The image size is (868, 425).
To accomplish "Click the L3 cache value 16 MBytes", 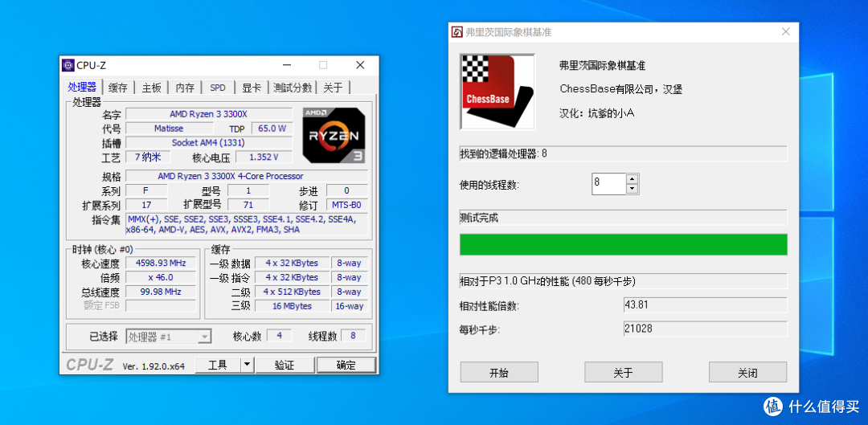I will pyautogui.click(x=292, y=306).
